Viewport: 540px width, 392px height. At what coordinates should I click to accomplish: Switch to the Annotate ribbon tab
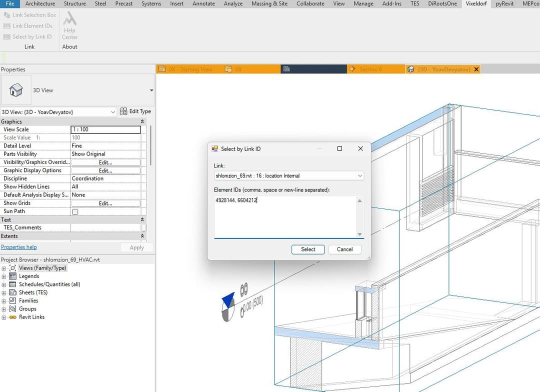(x=203, y=4)
